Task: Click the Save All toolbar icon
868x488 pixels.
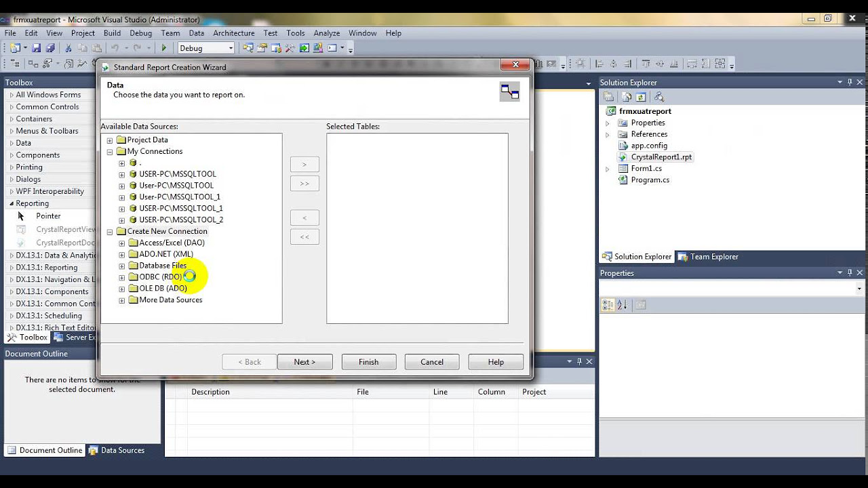Action: [x=50, y=48]
